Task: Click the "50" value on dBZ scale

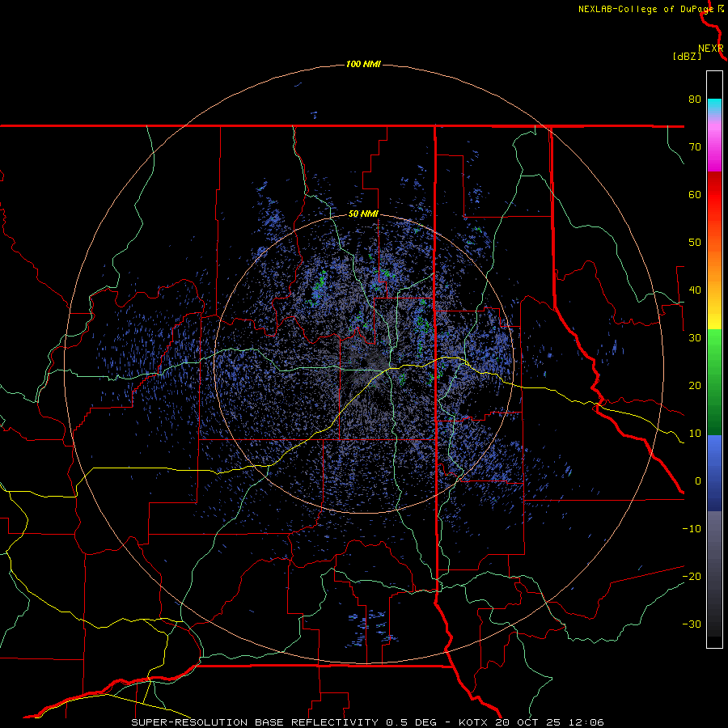Action: (695, 243)
